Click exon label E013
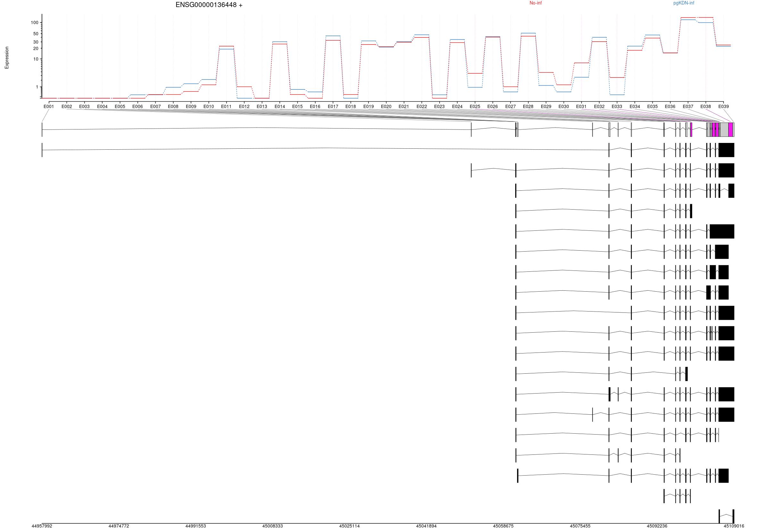This screenshot has width=769, height=532. click(x=262, y=107)
